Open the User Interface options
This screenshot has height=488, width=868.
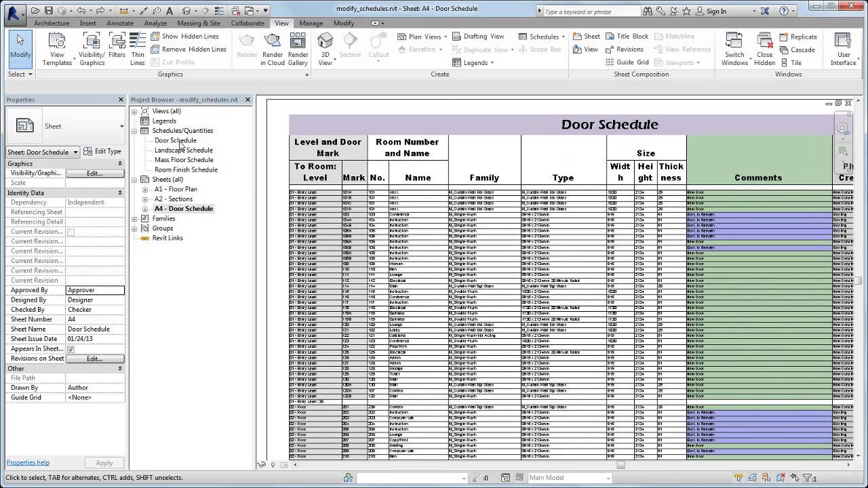[x=844, y=49]
